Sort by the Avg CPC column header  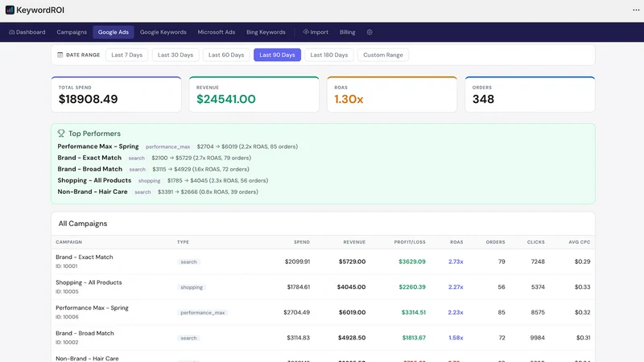(580, 242)
